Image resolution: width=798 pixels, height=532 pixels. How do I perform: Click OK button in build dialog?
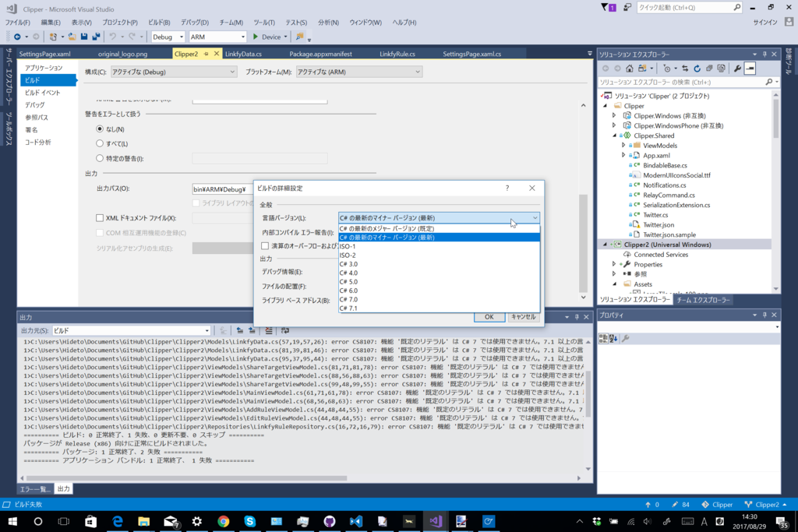(x=489, y=317)
